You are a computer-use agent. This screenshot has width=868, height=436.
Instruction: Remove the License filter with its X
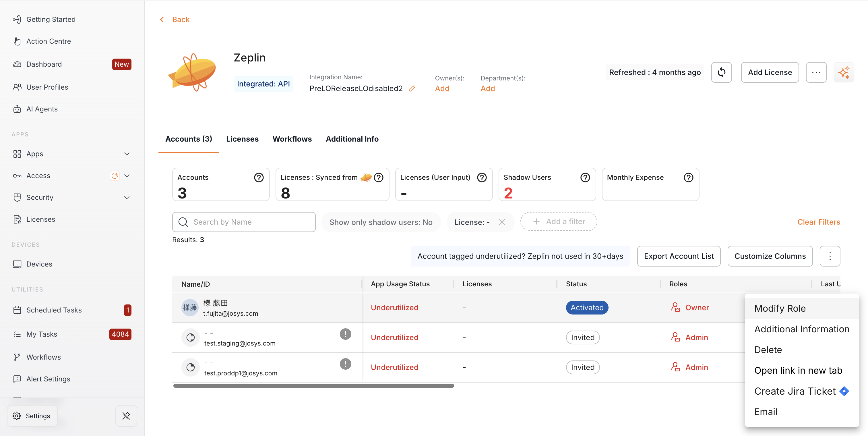[x=502, y=222]
